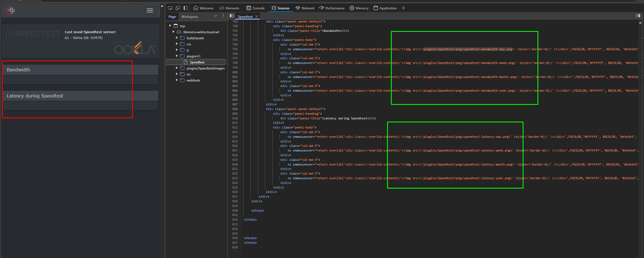Click the plus icon for more tools
Screen dimensions: 644x258
[404, 8]
